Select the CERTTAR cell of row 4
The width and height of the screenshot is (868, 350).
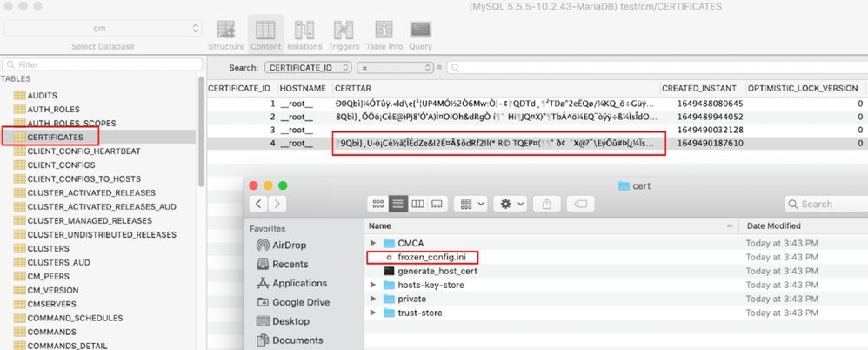pos(496,144)
